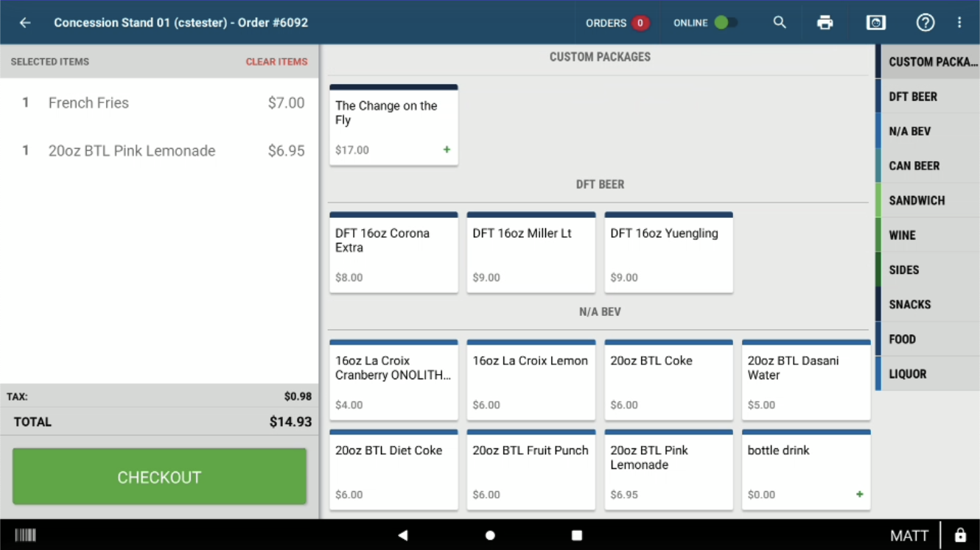The image size is (980, 550).
Task: Select FOOD category tab
Action: (x=928, y=339)
